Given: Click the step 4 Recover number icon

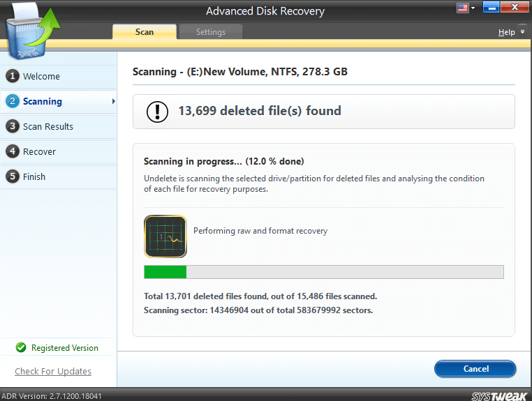Looking at the screenshot, I should coord(13,151).
